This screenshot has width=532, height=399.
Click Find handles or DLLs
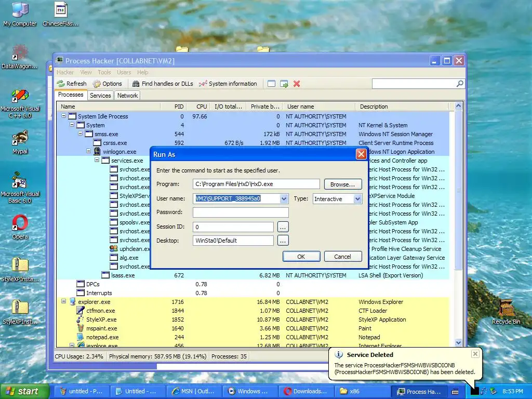(163, 84)
